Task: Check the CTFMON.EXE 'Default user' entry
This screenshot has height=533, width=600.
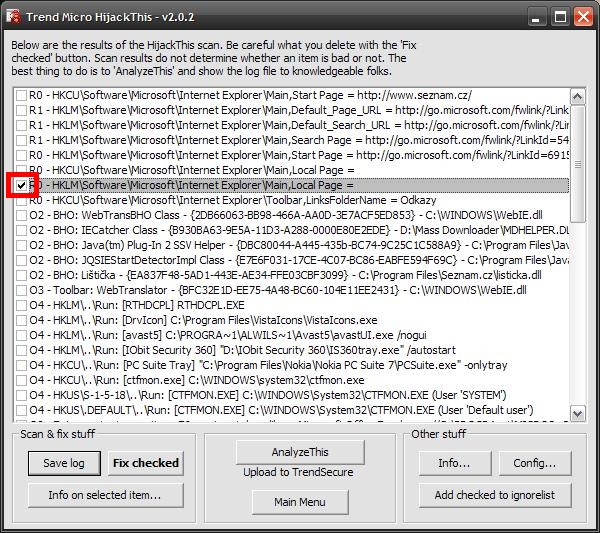Action: (21, 411)
